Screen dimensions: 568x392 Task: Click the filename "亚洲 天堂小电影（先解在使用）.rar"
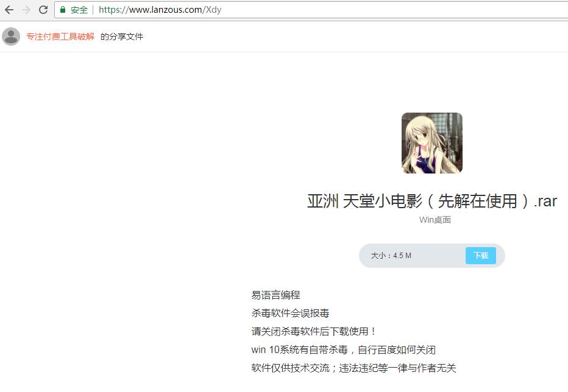coord(431,201)
